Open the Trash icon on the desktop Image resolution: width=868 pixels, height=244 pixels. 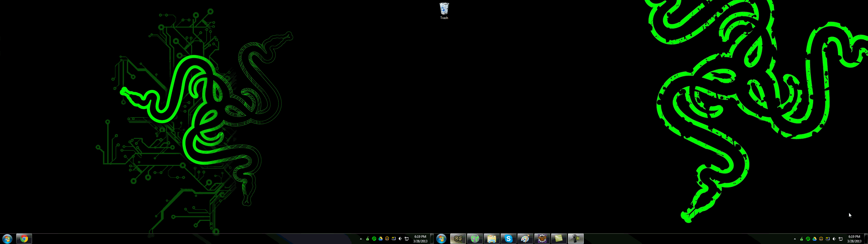coord(444,11)
